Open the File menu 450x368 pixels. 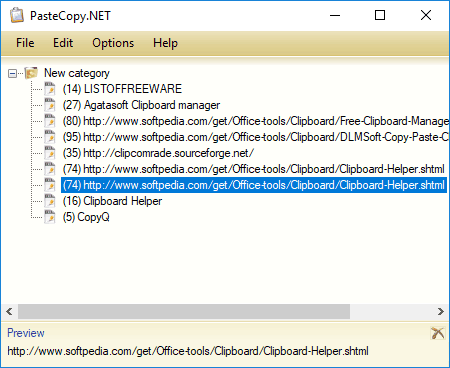tap(25, 43)
